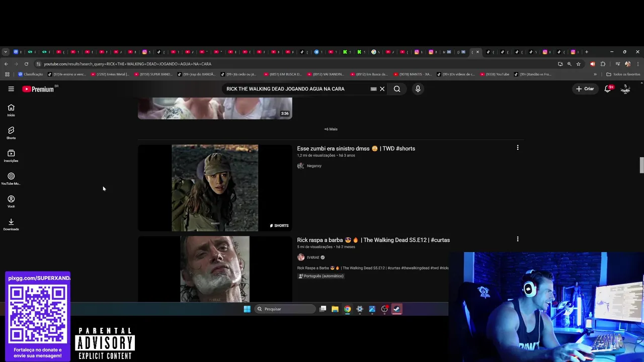Open the IV4RAE channel link
The image size is (644, 362).
(313, 257)
